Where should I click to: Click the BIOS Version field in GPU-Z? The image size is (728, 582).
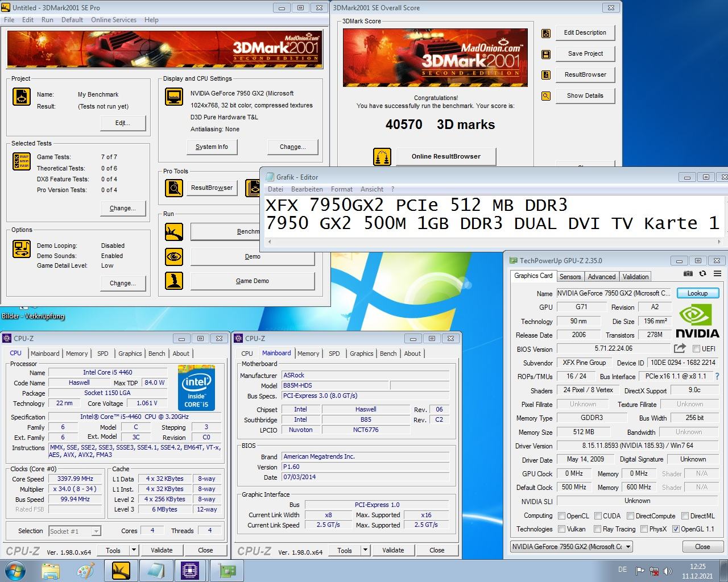click(x=614, y=348)
